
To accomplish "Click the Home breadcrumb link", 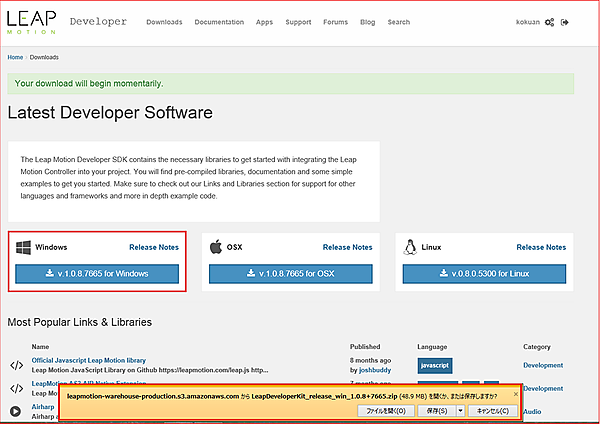I will [15, 58].
